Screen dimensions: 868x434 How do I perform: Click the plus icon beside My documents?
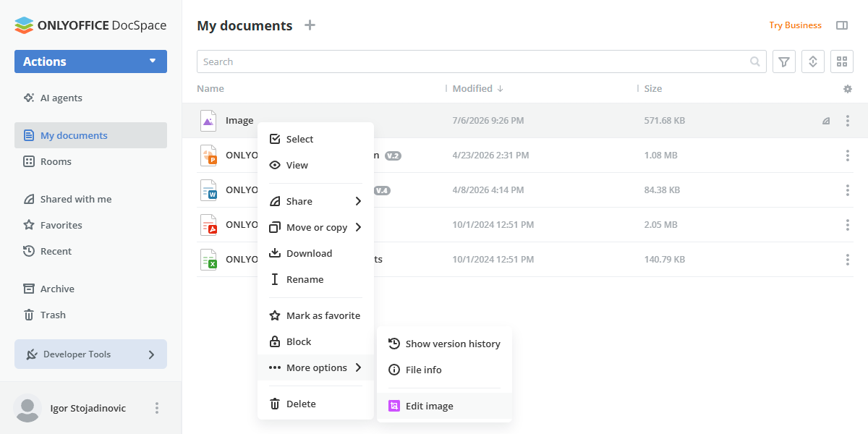click(x=310, y=25)
